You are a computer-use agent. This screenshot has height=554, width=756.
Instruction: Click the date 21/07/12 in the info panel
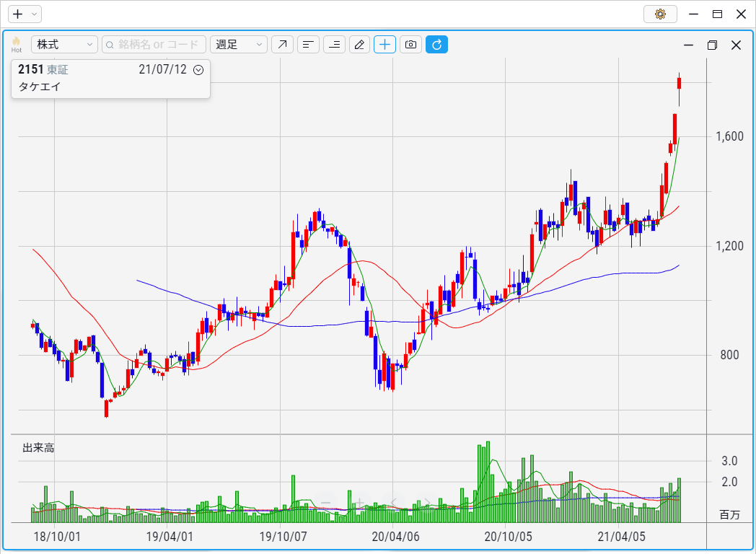(x=162, y=69)
